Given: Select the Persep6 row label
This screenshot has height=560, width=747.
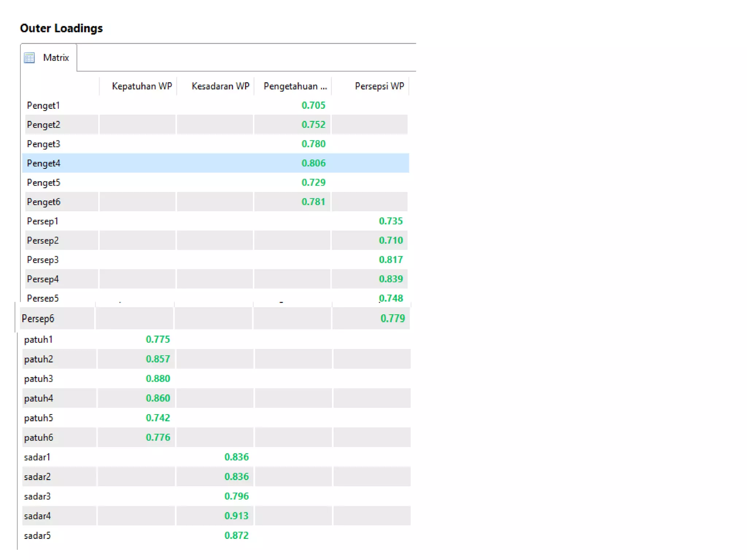Looking at the screenshot, I should 38,319.
